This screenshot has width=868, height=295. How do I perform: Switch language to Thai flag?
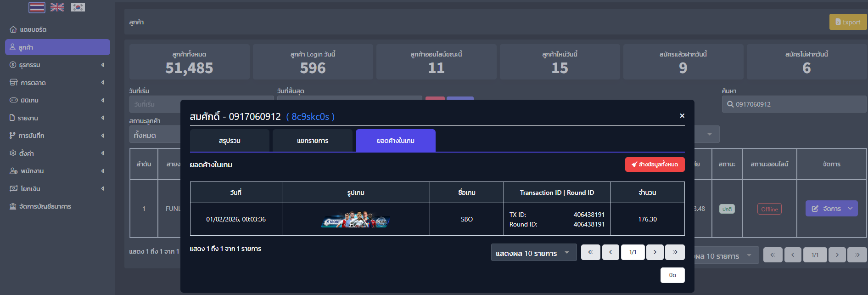tap(37, 7)
